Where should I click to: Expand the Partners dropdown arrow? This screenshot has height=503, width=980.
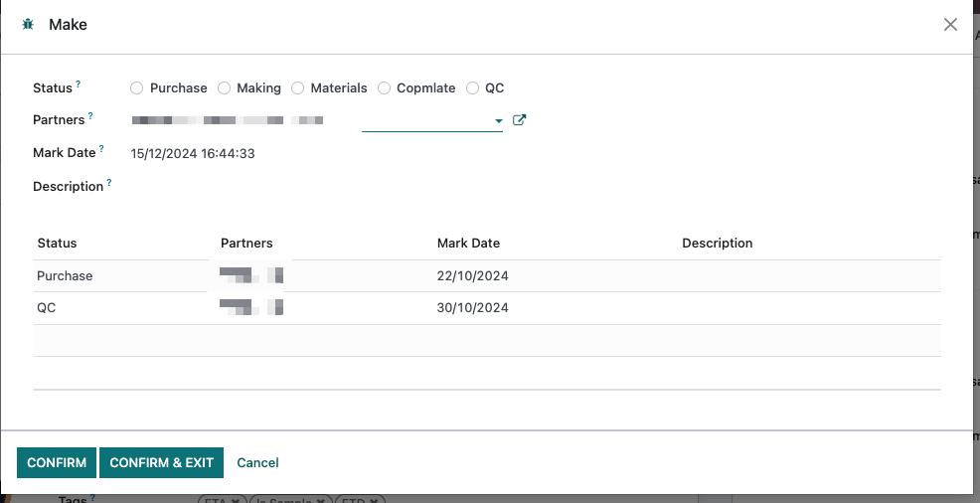point(498,120)
